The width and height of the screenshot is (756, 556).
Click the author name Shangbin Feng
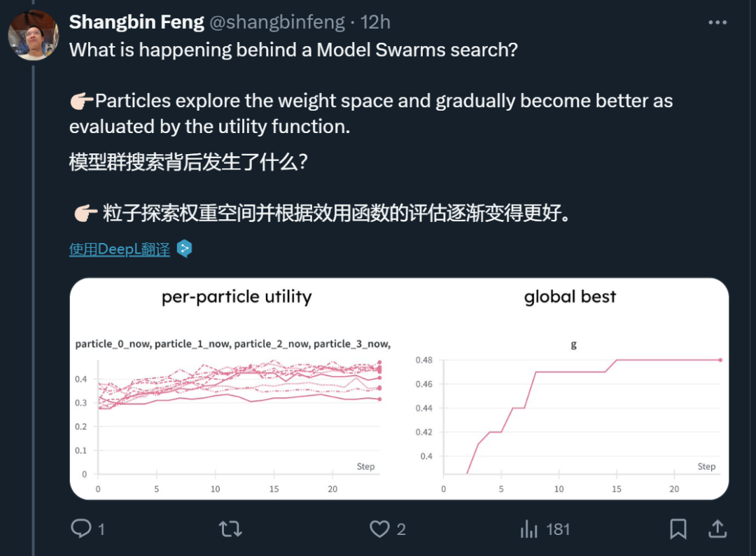pyautogui.click(x=136, y=22)
